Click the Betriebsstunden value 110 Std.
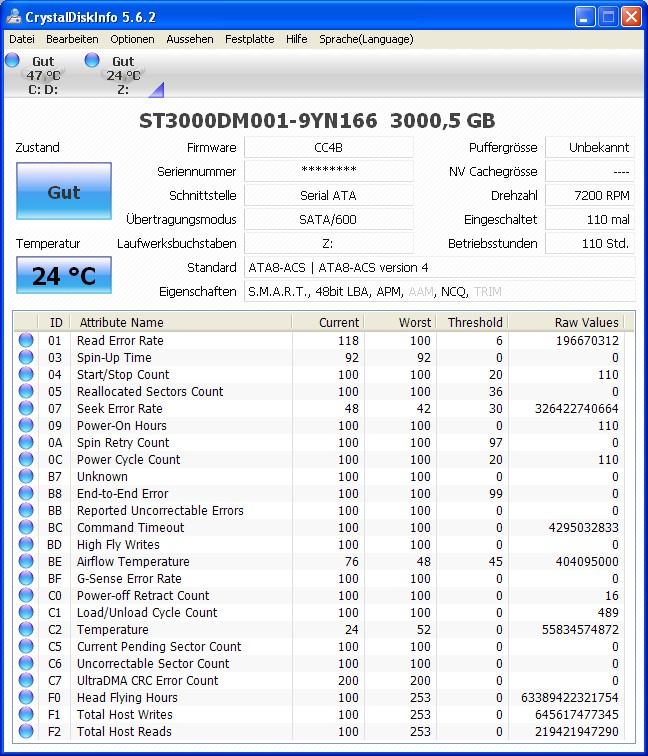Viewport: 648px width, 756px height. click(x=590, y=244)
